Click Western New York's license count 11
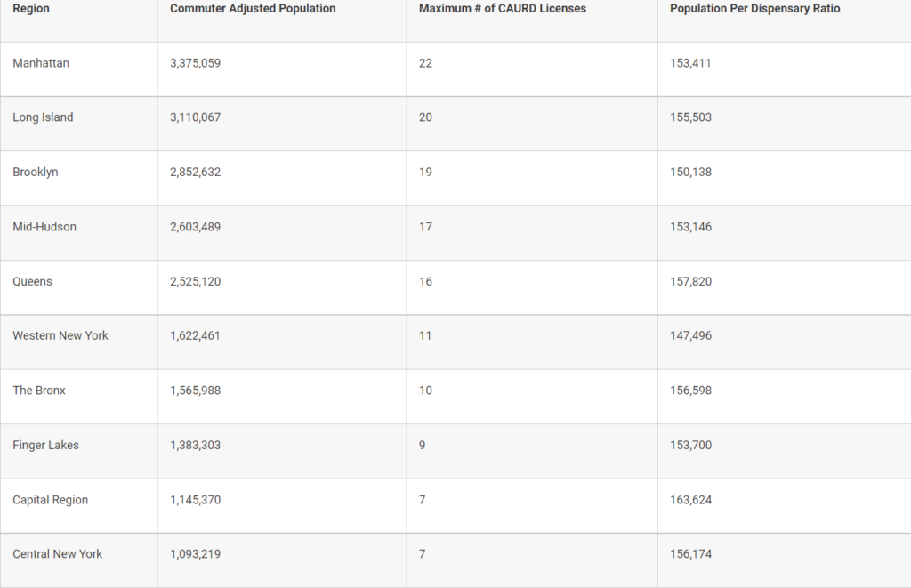The image size is (911, 588). pyautogui.click(x=425, y=335)
